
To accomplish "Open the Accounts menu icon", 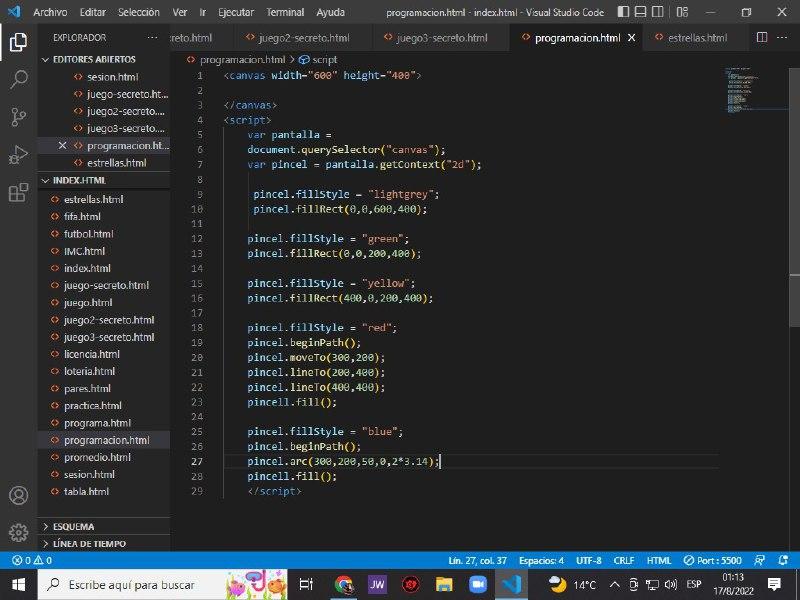I will coord(18,495).
